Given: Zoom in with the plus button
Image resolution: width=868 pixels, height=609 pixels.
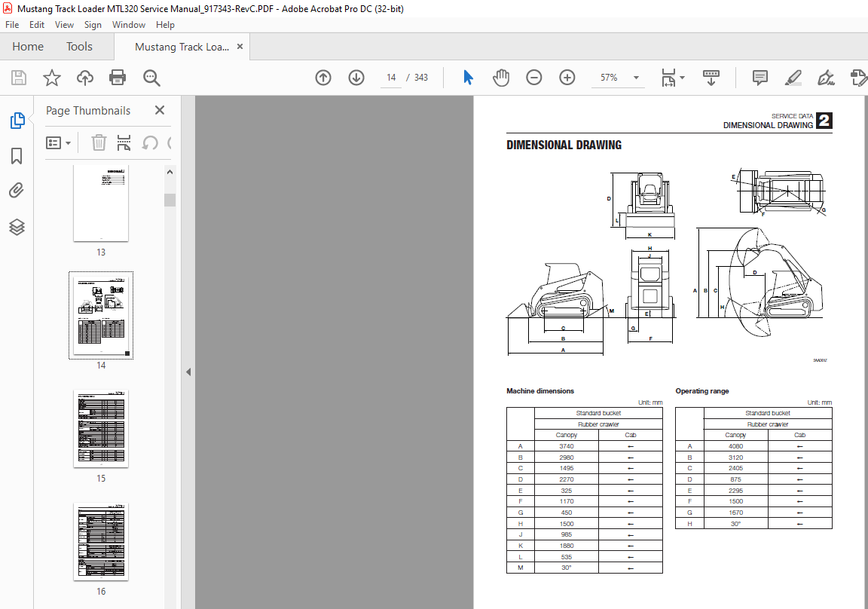Looking at the screenshot, I should 567,78.
